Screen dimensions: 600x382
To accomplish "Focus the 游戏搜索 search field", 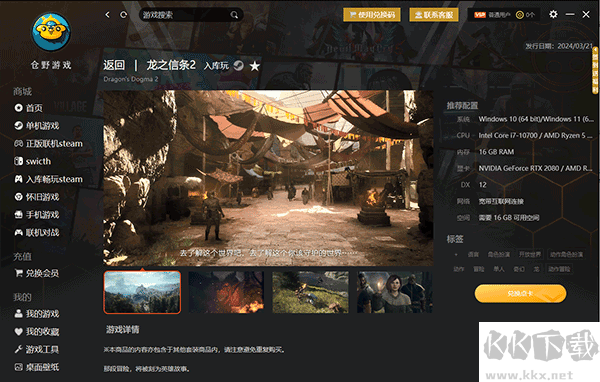I will point(191,15).
